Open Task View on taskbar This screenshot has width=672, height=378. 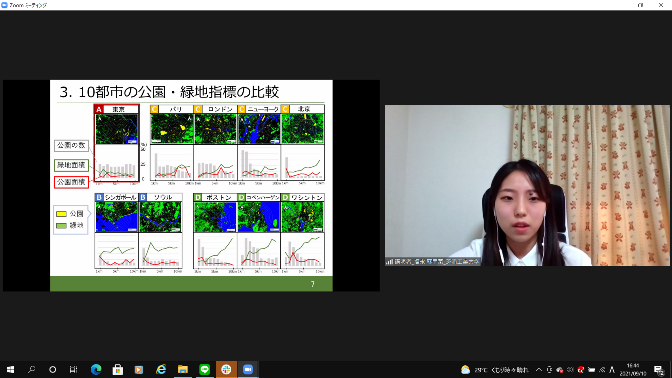tap(73, 369)
